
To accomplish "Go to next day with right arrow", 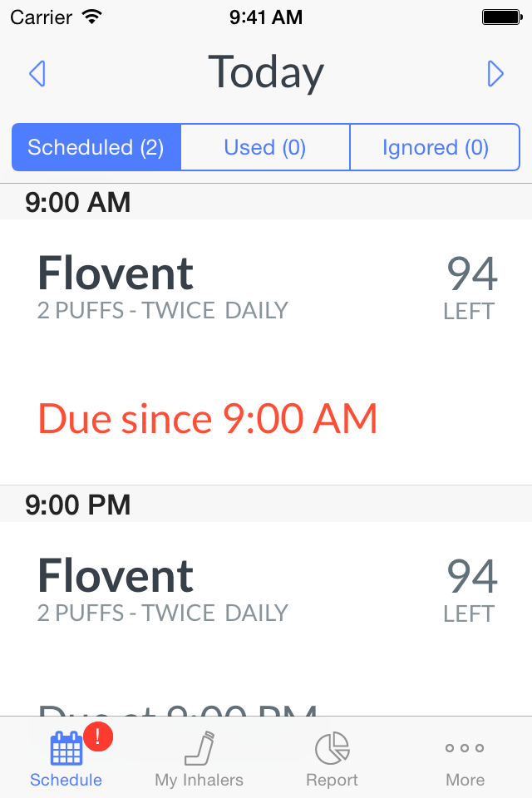I will tap(495, 74).
